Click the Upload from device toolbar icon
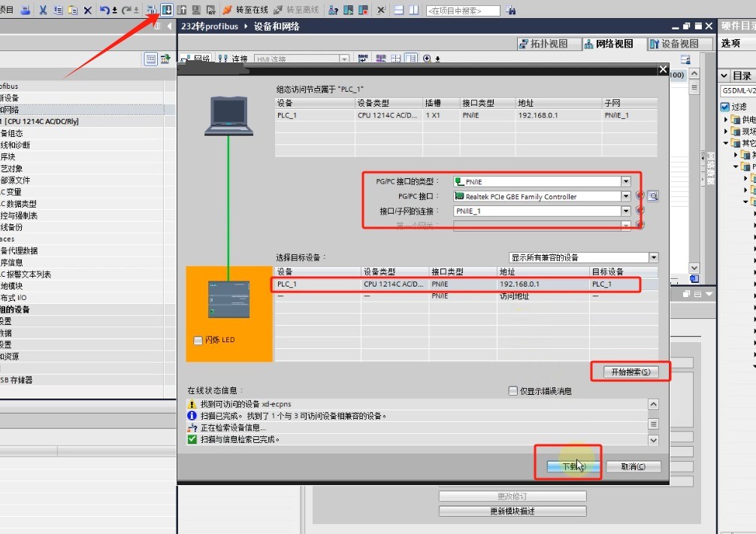 click(182, 10)
